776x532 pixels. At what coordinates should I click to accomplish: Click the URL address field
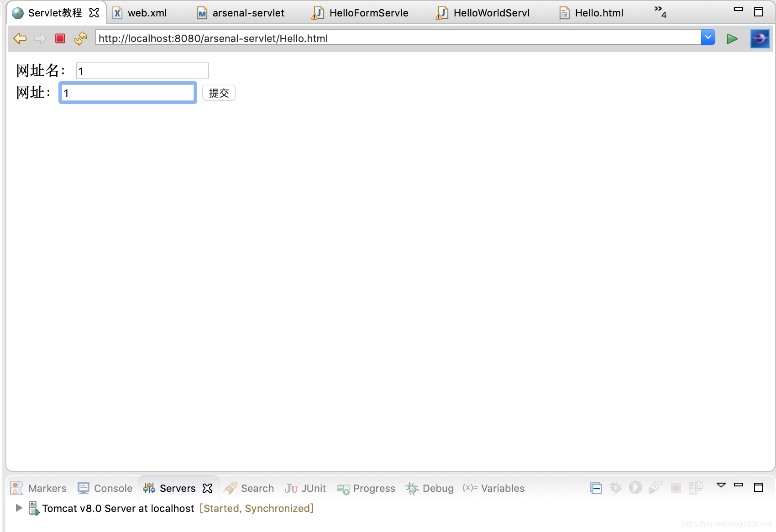point(398,38)
